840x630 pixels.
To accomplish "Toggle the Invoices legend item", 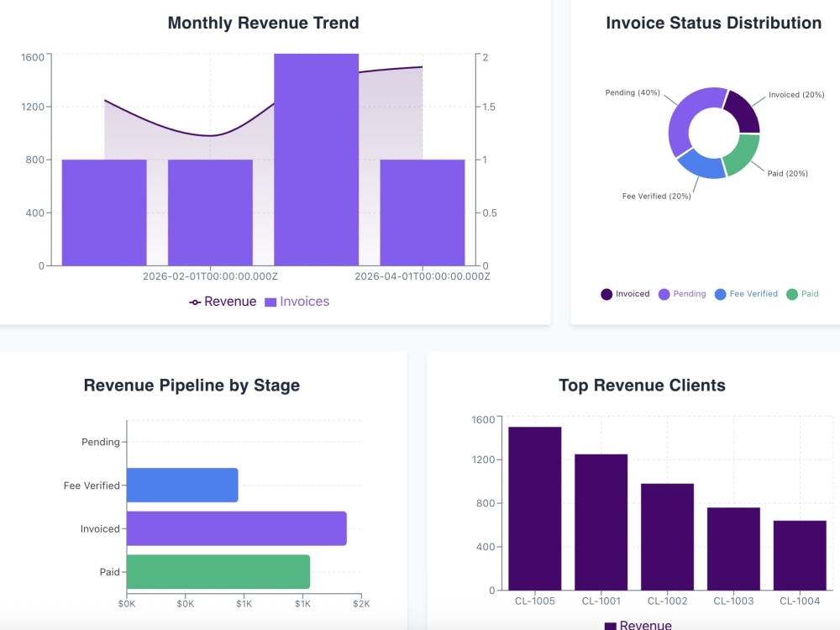I will (297, 302).
